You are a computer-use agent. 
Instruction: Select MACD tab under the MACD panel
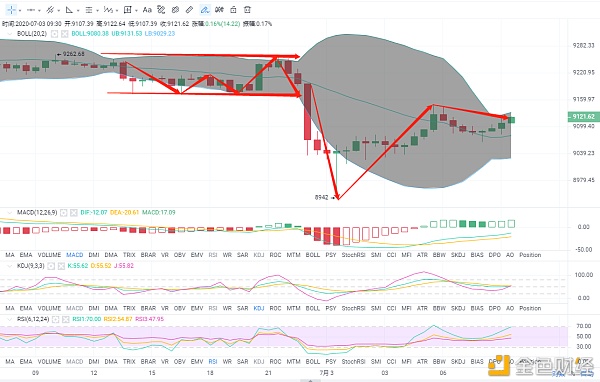75,255
